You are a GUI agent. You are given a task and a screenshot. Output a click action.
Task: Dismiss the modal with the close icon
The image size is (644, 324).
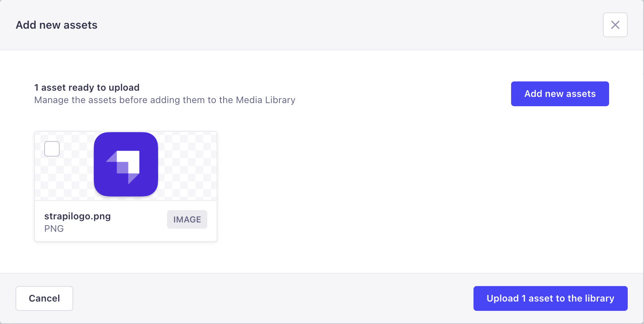(x=615, y=25)
